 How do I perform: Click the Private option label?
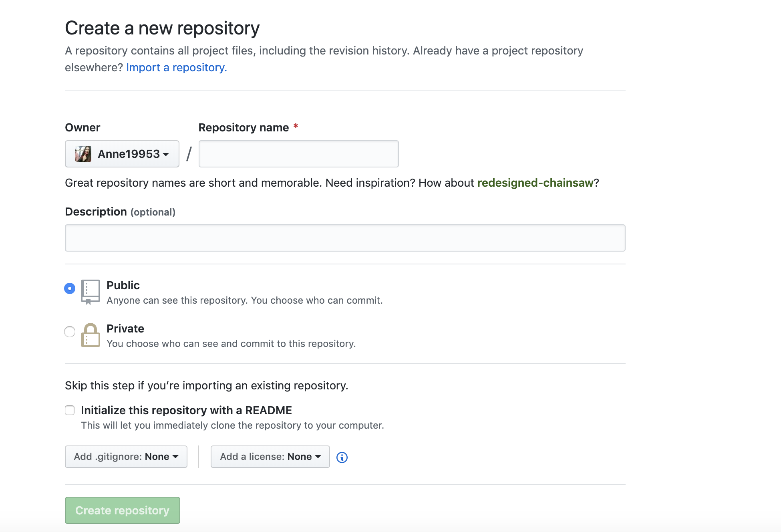coord(125,328)
